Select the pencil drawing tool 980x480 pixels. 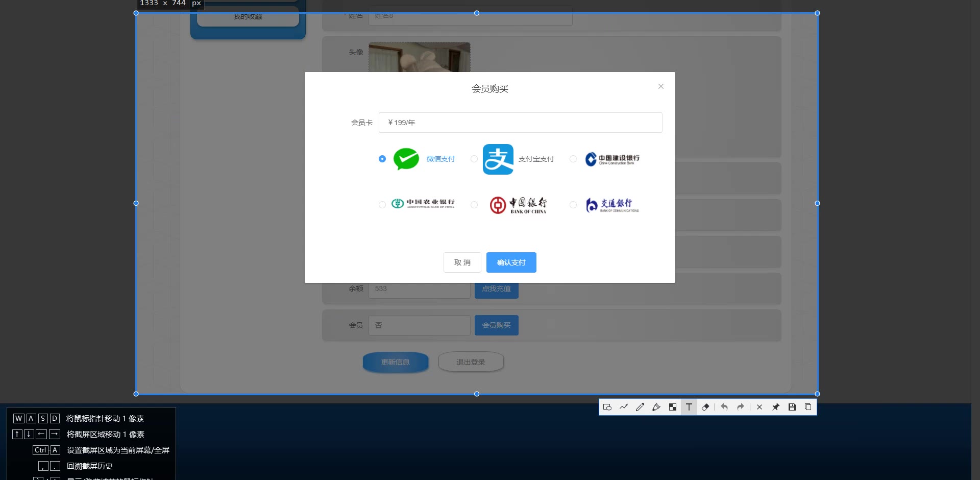click(640, 407)
